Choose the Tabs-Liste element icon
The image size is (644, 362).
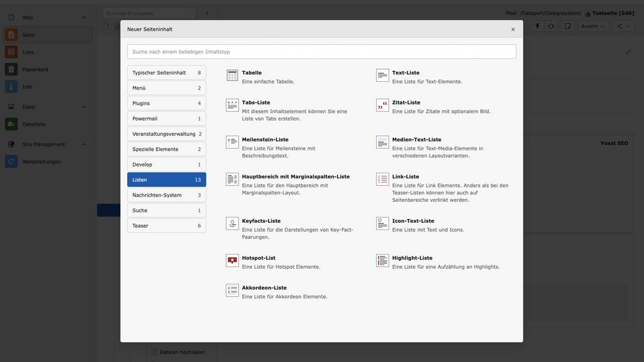(232, 106)
